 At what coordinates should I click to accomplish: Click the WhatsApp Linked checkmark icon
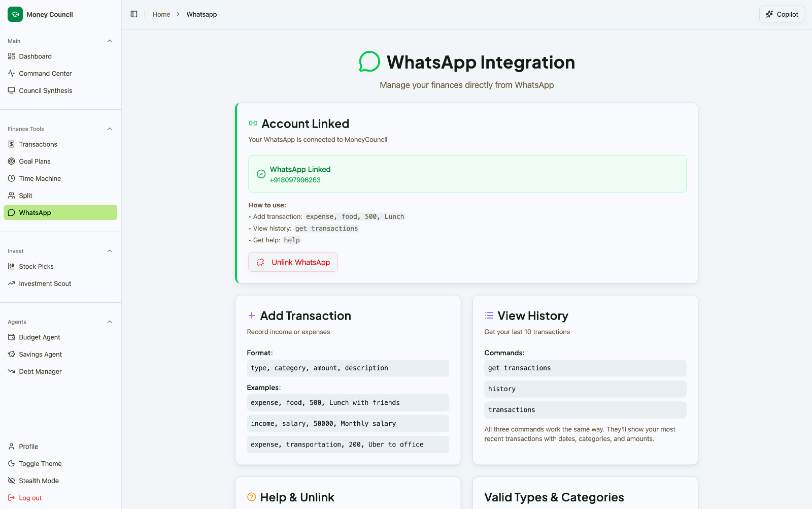[261, 174]
